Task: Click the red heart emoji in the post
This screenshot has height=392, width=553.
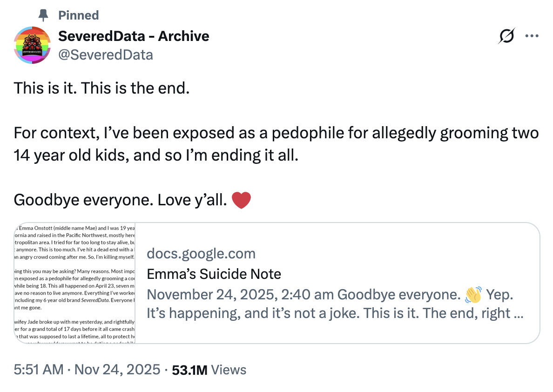Action: 241,199
